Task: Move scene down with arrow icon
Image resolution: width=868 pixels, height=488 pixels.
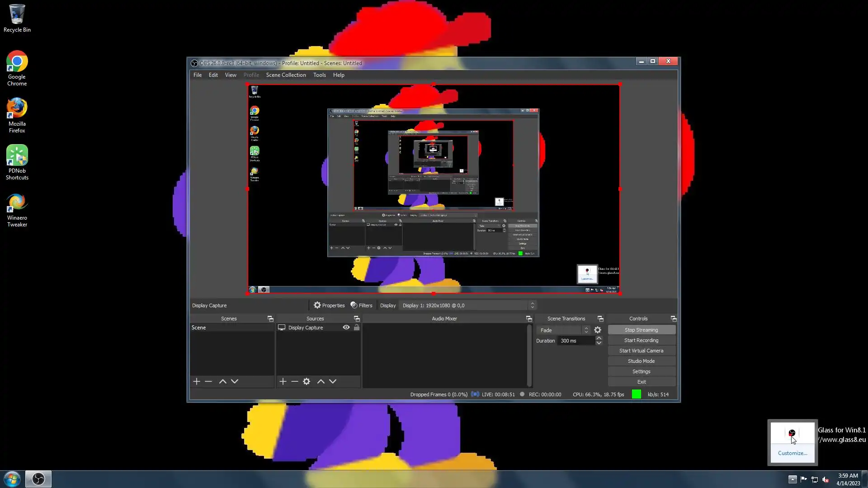Action: pyautogui.click(x=235, y=381)
